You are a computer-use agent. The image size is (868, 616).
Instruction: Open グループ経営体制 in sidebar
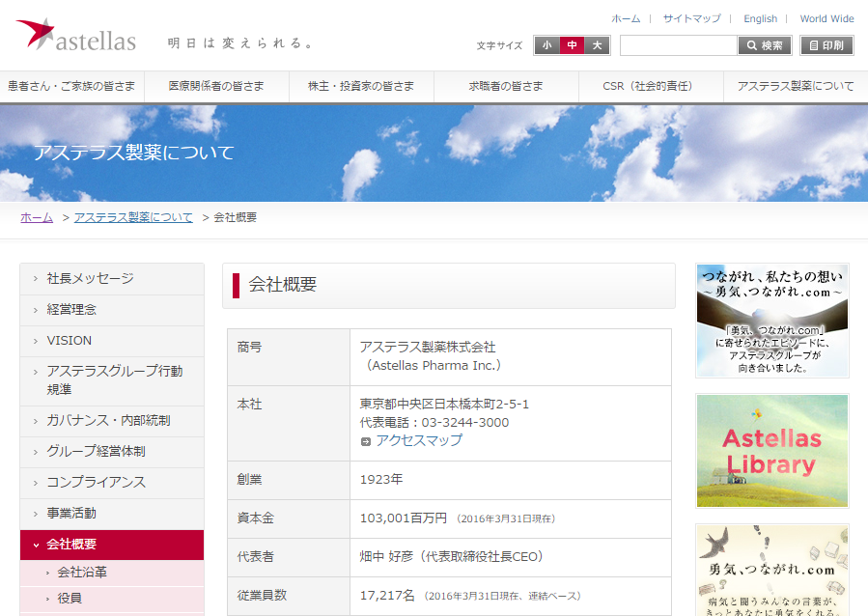point(112,452)
